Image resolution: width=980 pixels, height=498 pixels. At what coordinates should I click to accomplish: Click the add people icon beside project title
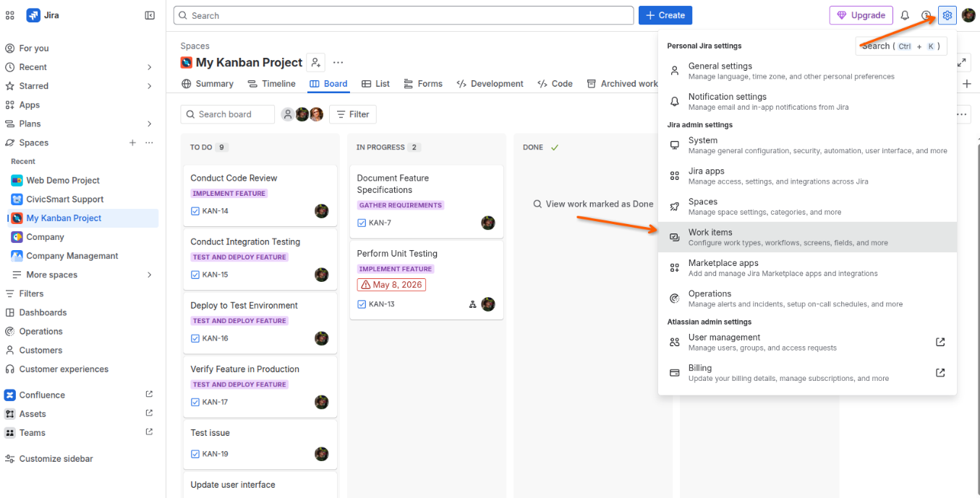pos(315,62)
